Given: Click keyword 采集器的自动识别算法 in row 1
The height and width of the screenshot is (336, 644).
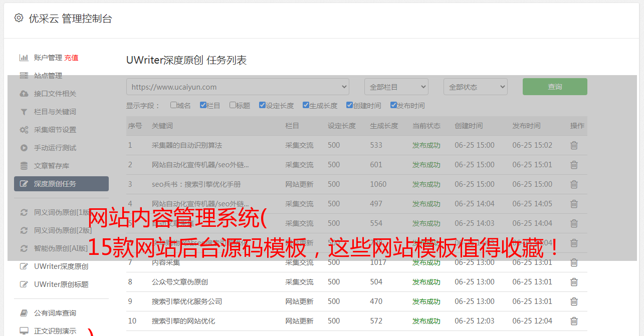Looking at the screenshot, I should (186, 145).
